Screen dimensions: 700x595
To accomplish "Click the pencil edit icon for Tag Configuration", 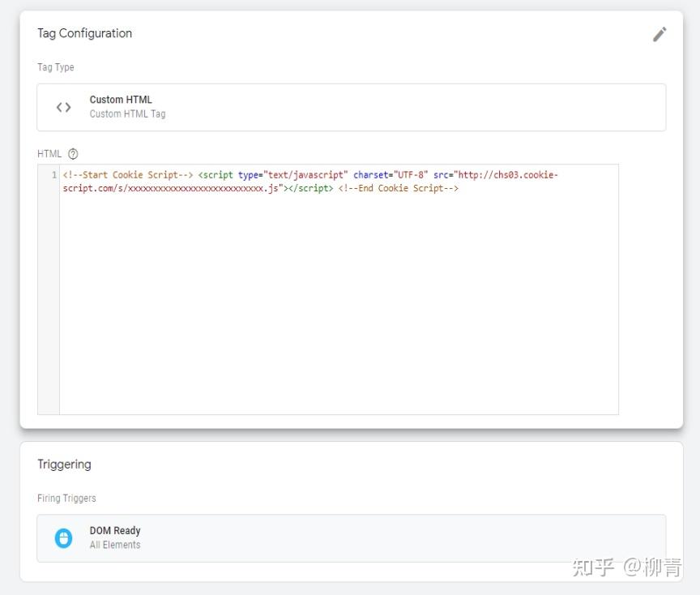I will [659, 34].
